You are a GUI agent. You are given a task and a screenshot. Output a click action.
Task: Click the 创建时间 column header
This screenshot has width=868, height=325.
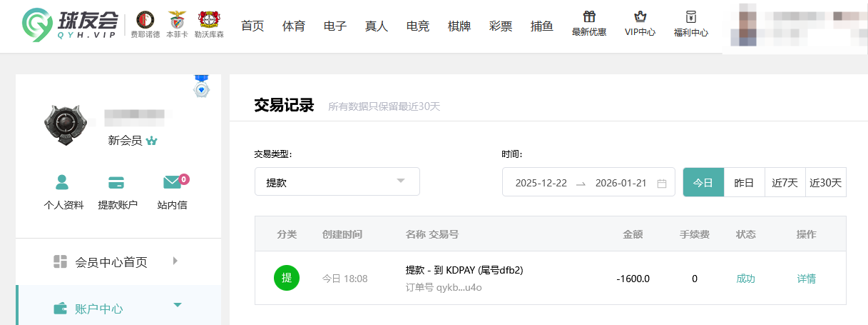342,234
